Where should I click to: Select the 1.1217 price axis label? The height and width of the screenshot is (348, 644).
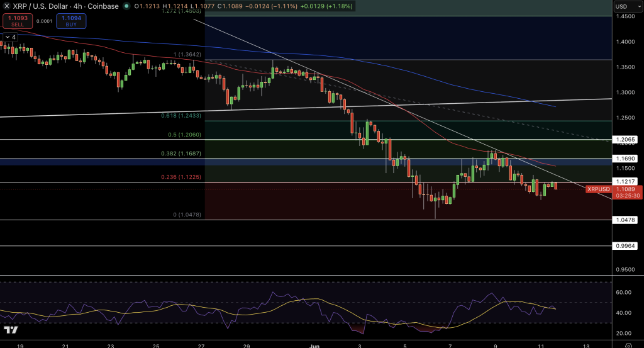click(x=625, y=182)
